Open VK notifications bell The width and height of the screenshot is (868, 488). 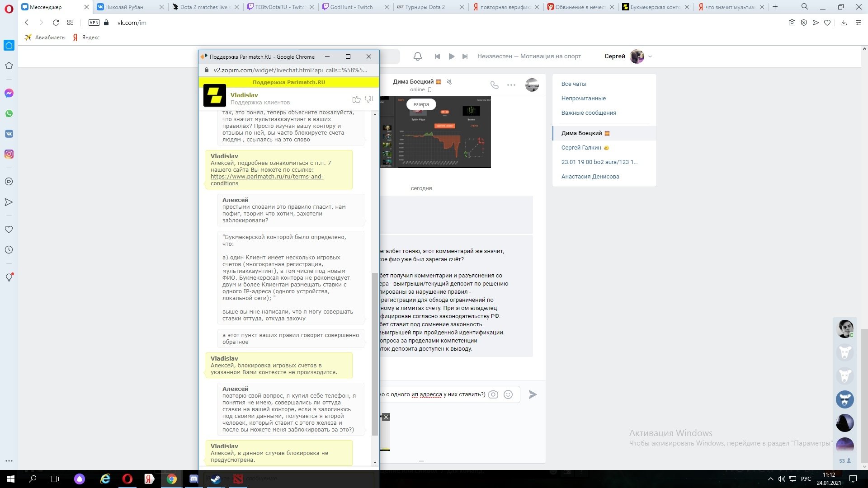coord(418,56)
